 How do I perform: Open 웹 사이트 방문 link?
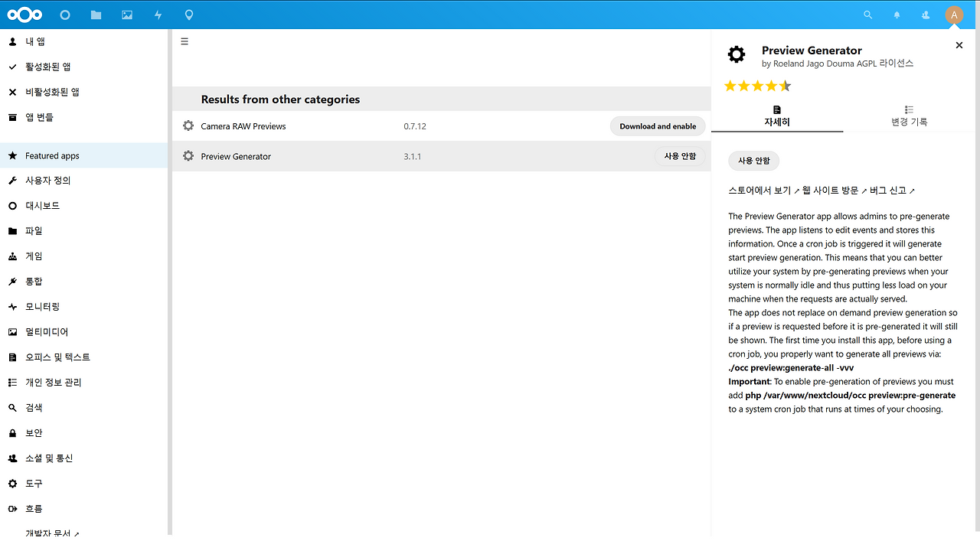pyautogui.click(x=835, y=190)
